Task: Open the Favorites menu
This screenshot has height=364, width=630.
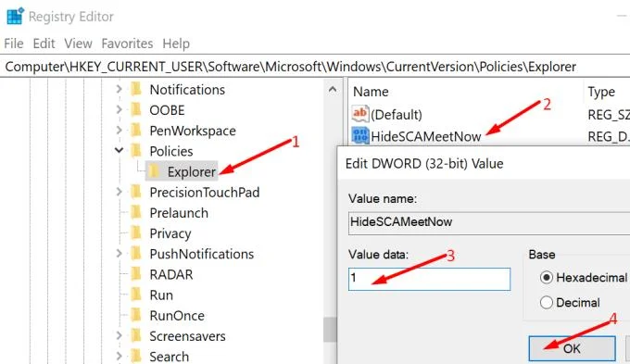Action: pos(127,44)
